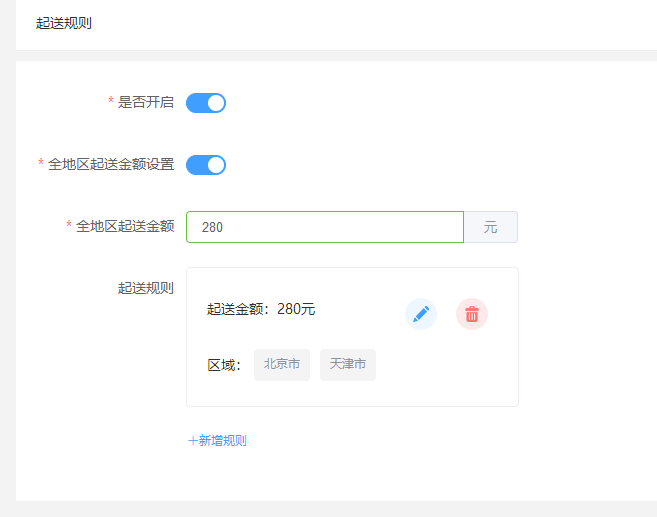Click the +新增规则 link

click(217, 440)
